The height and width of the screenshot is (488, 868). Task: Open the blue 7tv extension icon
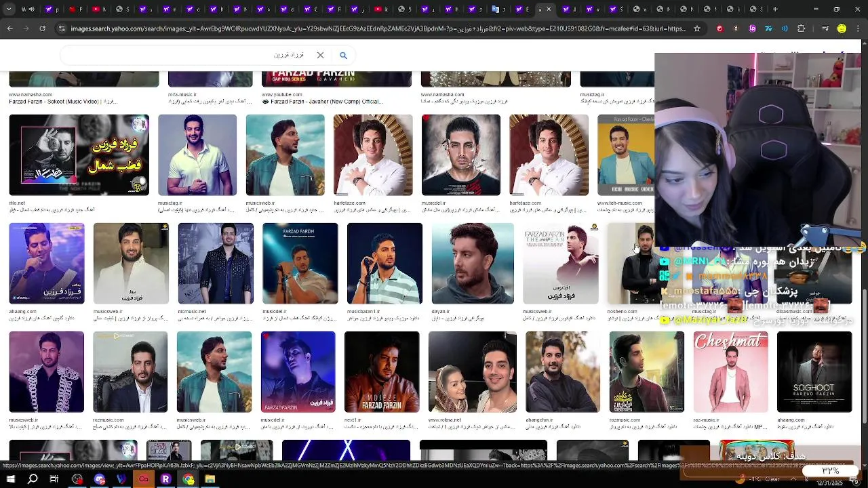coord(768,28)
